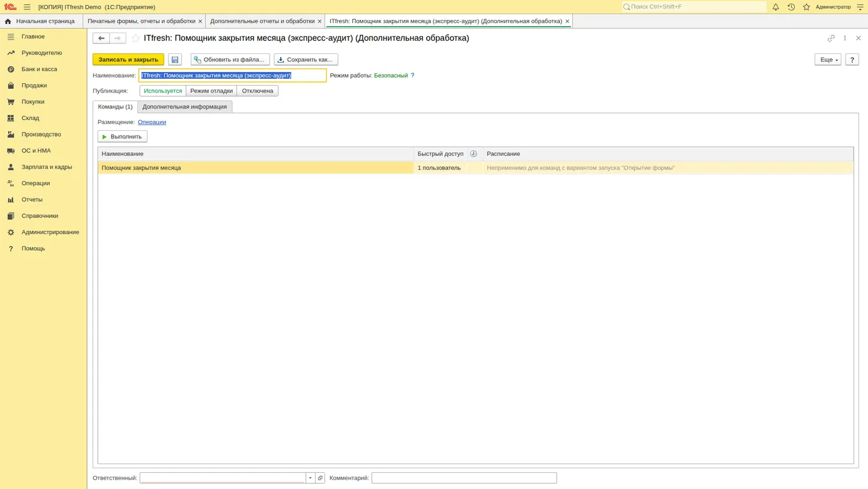868x489 pixels.
Task: Click the Наименование name field
Action: (x=232, y=76)
